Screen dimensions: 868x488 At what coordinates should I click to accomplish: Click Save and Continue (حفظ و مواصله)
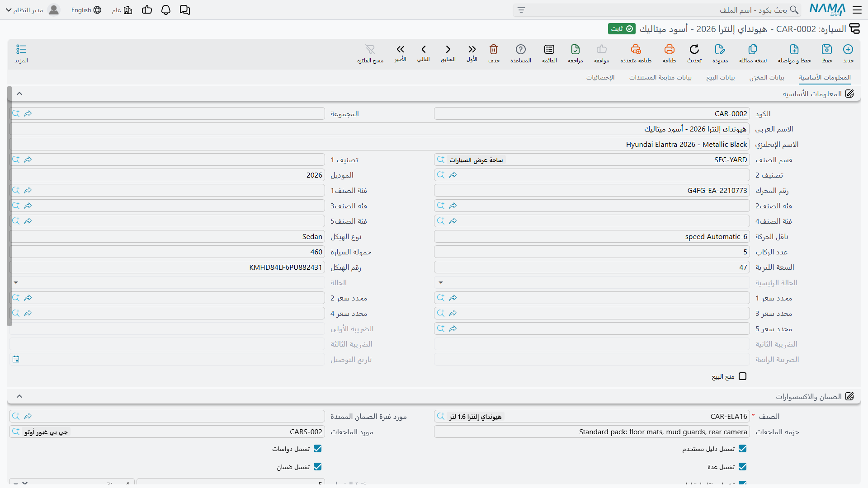tap(794, 53)
